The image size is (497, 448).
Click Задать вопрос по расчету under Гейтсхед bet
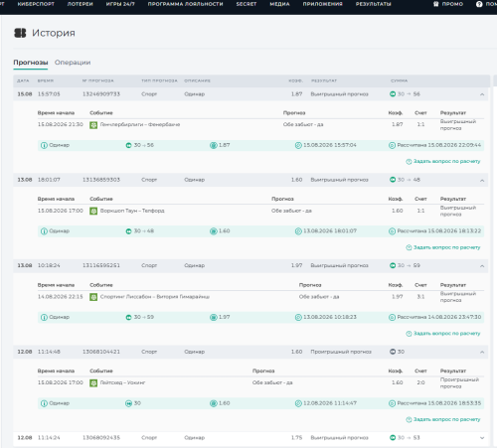coord(443,419)
